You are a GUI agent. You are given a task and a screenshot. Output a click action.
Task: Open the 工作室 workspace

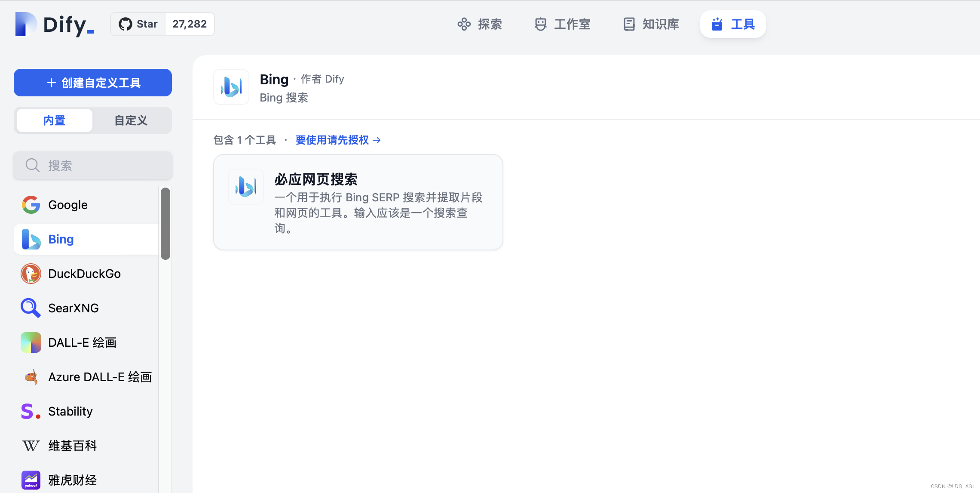pyautogui.click(x=562, y=24)
